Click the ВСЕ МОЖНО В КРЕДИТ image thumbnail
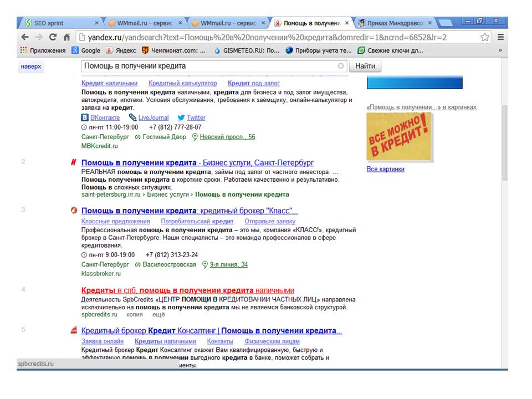 [398, 136]
